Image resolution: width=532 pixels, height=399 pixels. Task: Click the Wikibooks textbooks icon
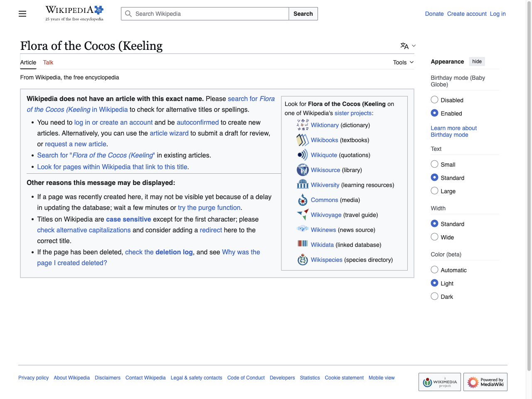(302, 140)
